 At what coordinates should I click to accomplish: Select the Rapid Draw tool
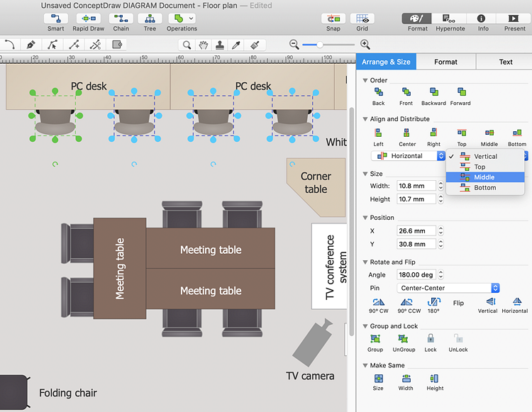[x=89, y=18]
